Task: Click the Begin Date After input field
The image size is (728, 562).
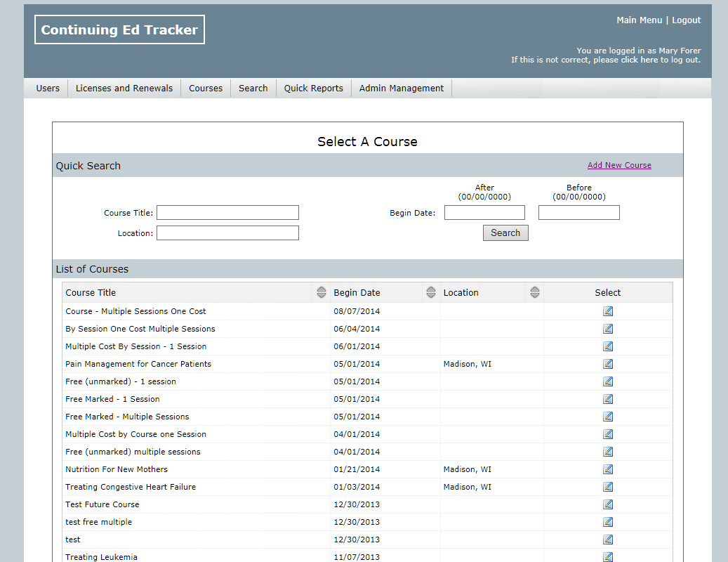Action: (x=484, y=213)
